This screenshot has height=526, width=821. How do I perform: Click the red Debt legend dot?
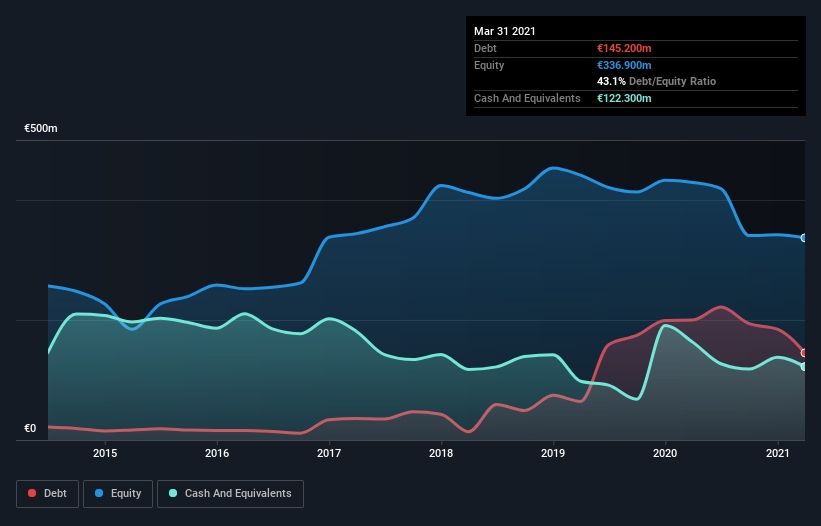click(x=32, y=493)
